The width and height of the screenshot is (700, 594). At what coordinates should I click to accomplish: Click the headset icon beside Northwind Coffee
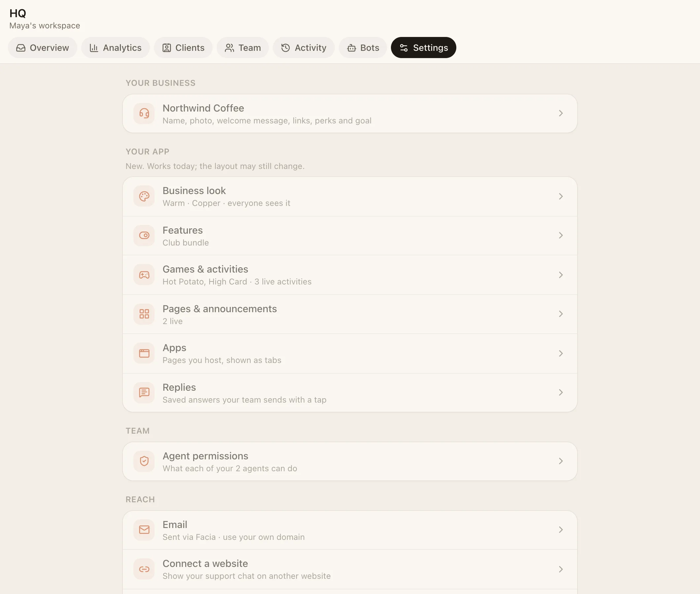(144, 114)
